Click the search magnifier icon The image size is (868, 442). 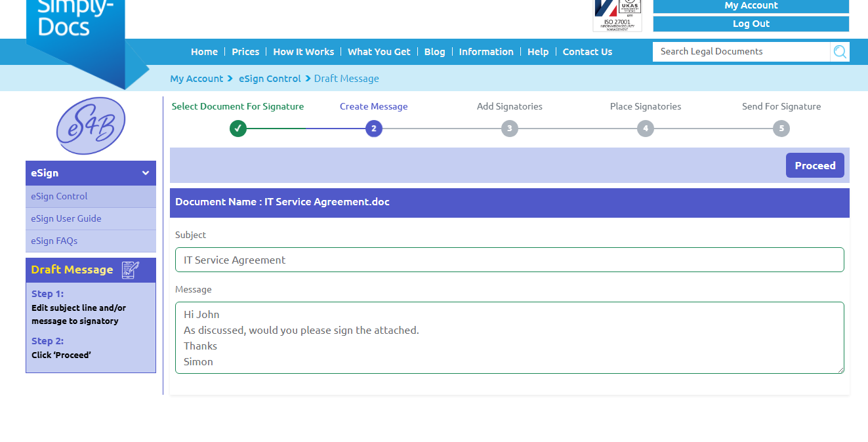(840, 52)
